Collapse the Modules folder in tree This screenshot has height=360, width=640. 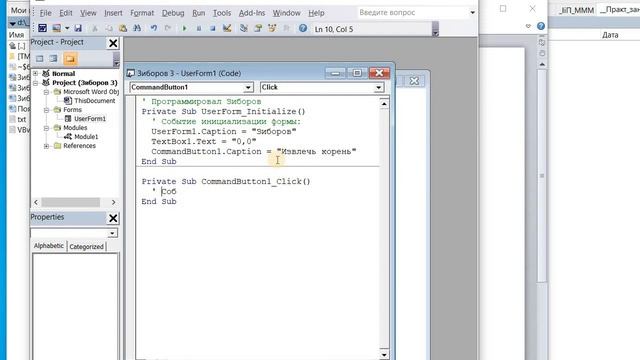[47, 128]
